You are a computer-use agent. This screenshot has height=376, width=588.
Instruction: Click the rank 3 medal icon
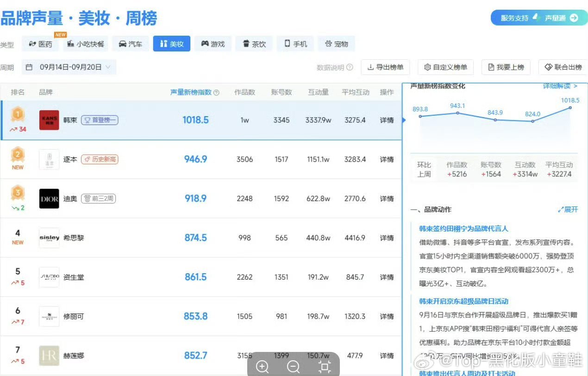[18, 193]
